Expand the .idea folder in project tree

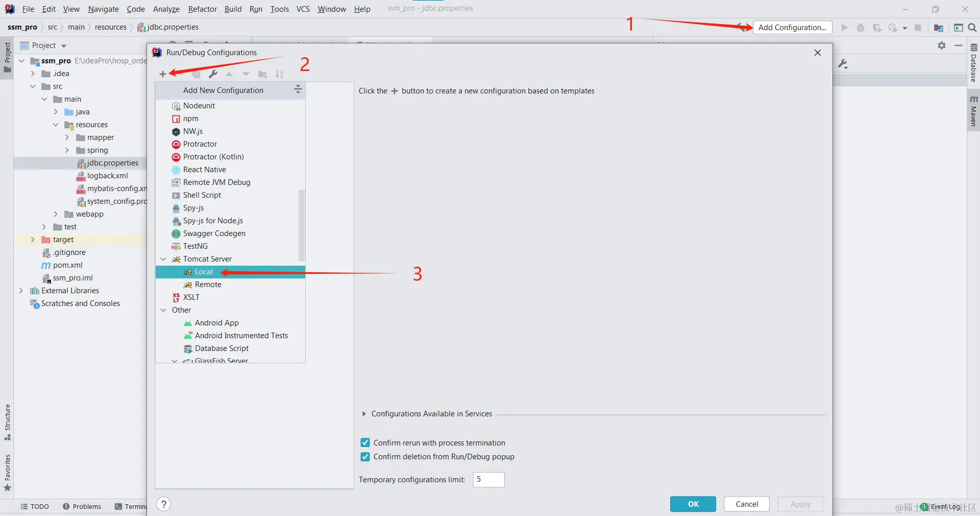tap(33, 74)
